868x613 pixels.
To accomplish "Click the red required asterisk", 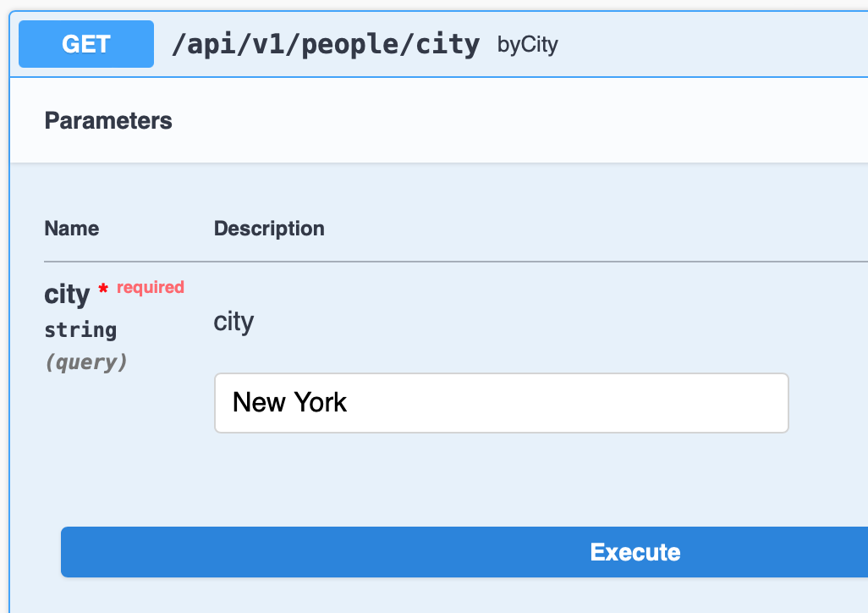I will [103, 290].
